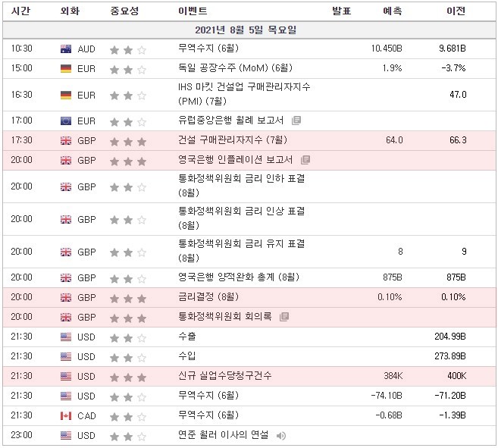Click the document icon next to 영국은행 인플레이션 보고서
The width and height of the screenshot is (498, 448).
point(305,160)
